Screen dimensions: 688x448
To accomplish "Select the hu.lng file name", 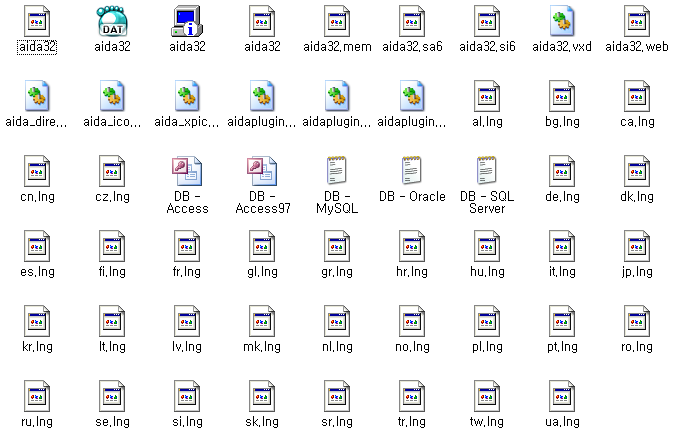I will (487, 272).
